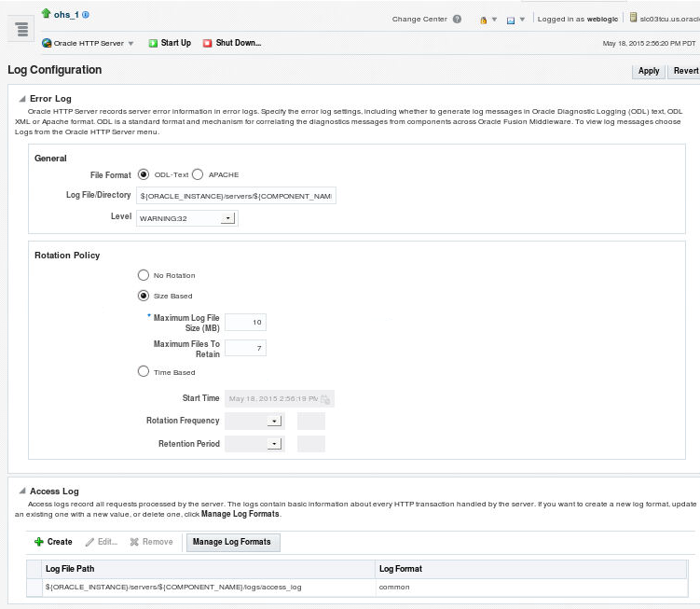Click Change Center in the header

(419, 20)
